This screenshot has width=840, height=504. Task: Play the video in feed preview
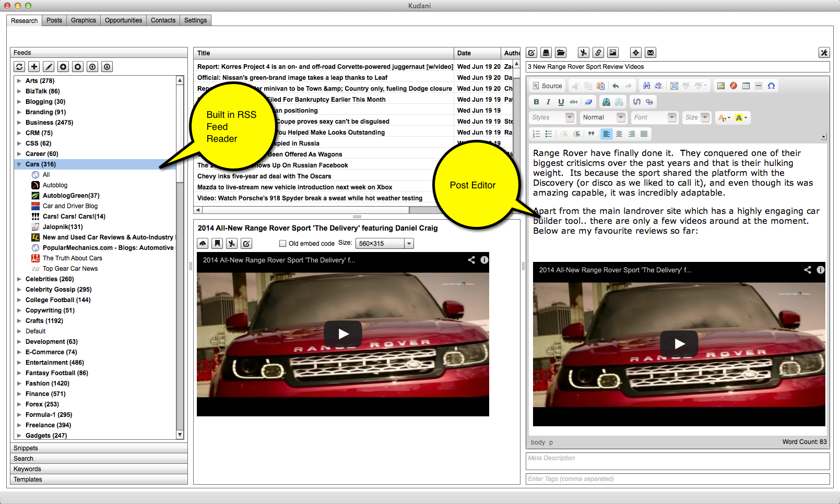point(343,334)
